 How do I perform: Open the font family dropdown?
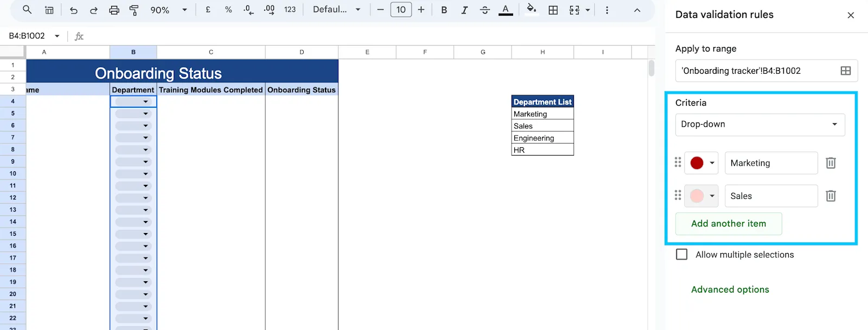pos(336,10)
